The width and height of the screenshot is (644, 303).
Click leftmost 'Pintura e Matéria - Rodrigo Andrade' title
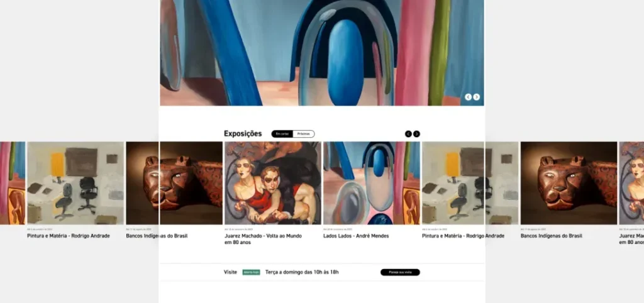click(x=69, y=236)
